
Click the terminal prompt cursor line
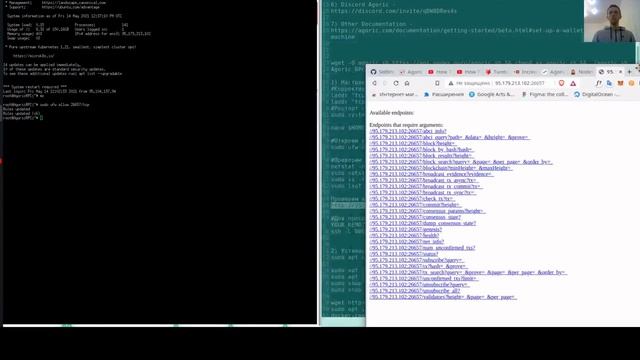pyautogui.click(x=22, y=118)
